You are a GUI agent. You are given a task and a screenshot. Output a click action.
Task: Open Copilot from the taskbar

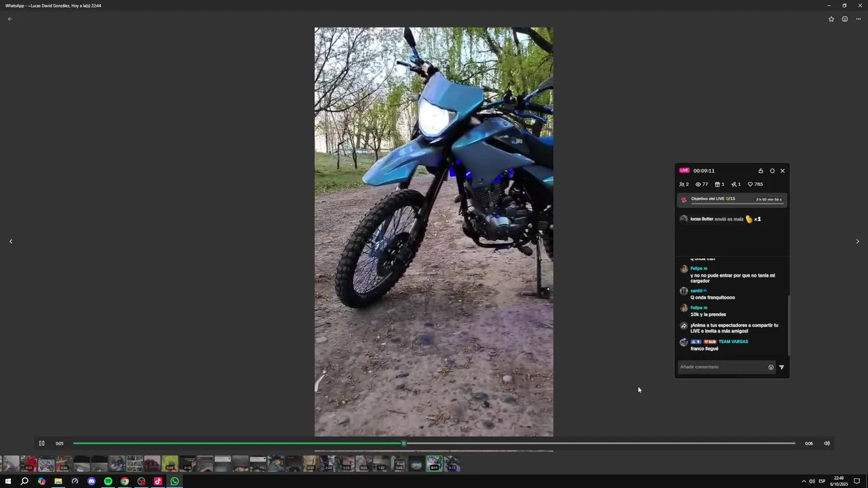coord(41,481)
